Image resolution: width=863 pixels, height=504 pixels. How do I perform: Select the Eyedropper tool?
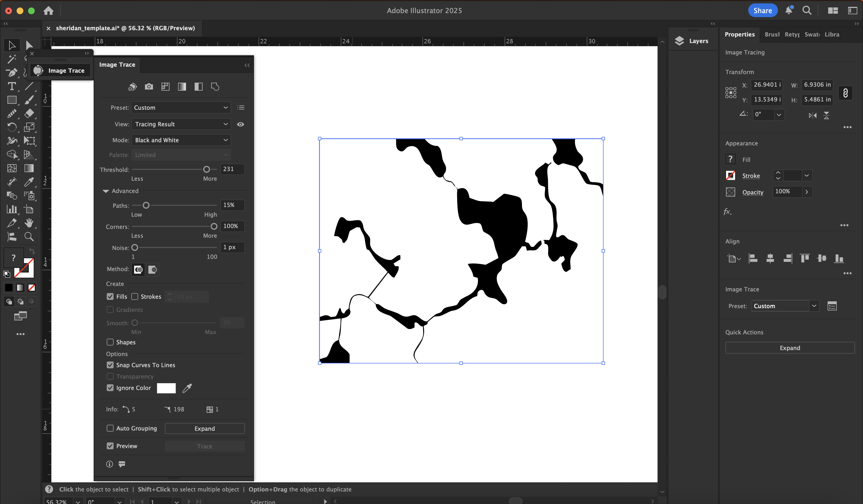coord(29,182)
